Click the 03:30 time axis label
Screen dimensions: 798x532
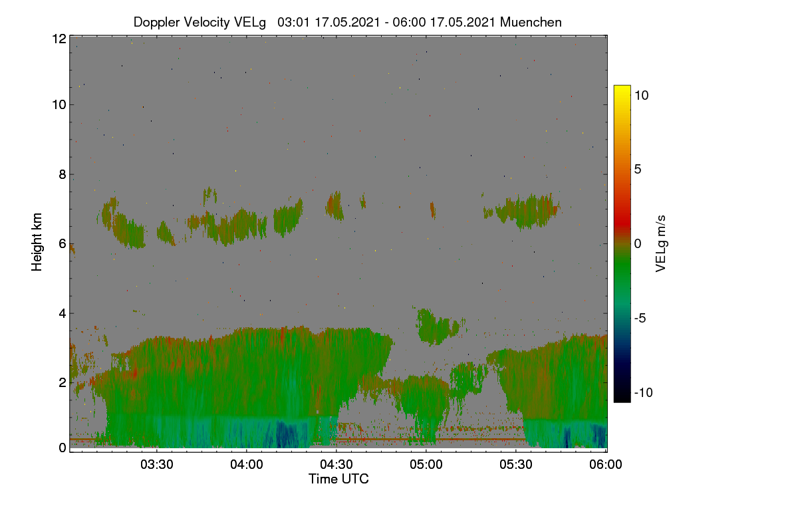[157, 465]
